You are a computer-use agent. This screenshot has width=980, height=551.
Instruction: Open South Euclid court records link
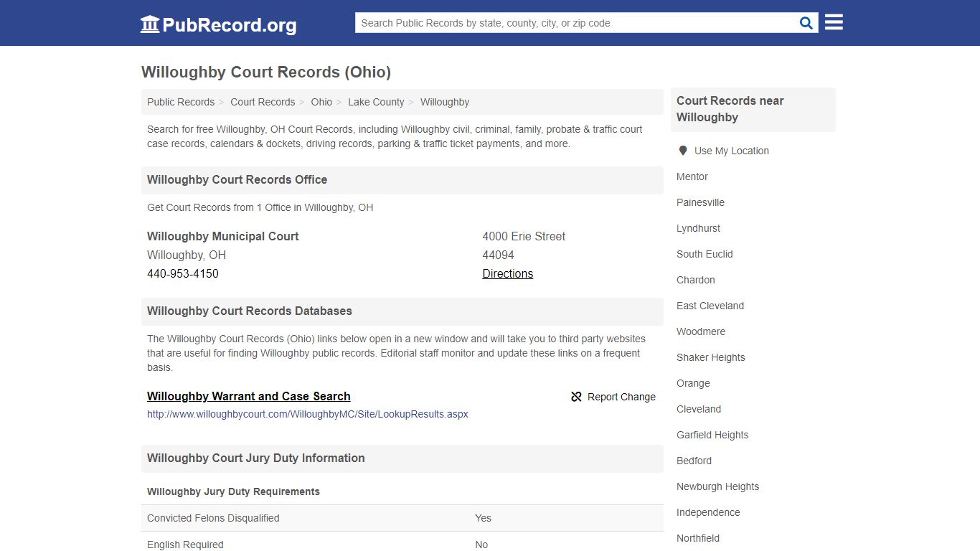click(705, 254)
